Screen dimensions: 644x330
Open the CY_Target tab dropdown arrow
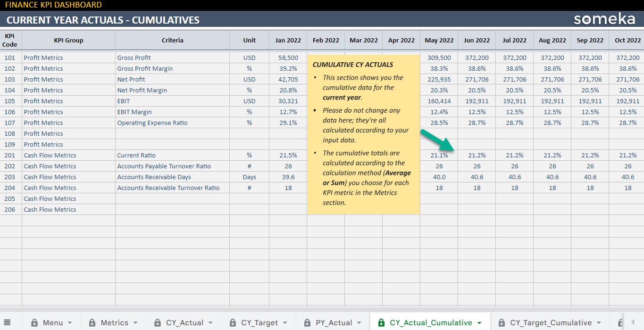(285, 323)
